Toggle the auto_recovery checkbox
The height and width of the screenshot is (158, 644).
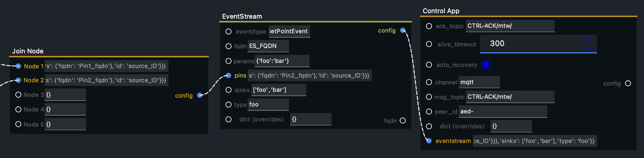[486, 65]
